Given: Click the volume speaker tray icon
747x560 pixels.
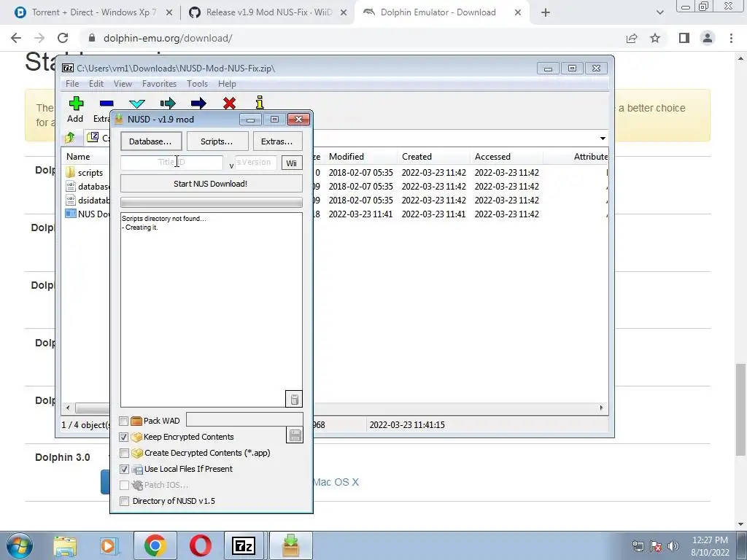Looking at the screenshot, I should tap(673, 545).
